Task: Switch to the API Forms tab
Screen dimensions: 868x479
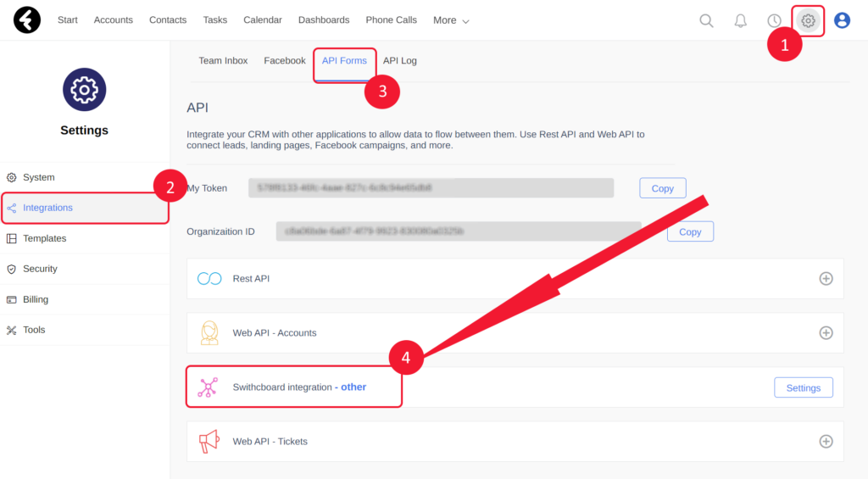Action: click(344, 61)
